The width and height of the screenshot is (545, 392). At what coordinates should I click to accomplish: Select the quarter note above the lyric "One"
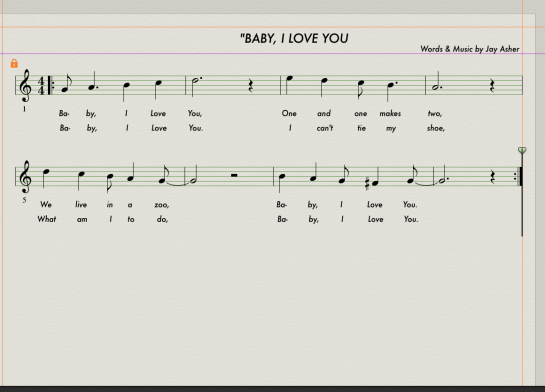(x=288, y=85)
